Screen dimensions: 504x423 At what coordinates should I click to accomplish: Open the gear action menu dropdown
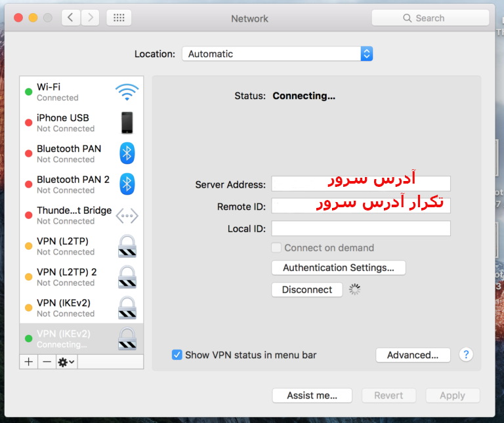(66, 361)
